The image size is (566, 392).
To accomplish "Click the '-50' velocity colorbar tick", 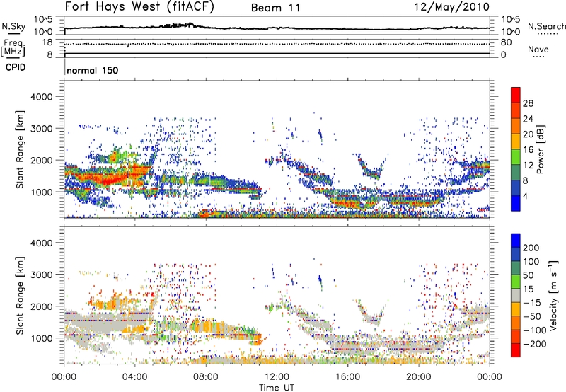I will pos(532,316).
